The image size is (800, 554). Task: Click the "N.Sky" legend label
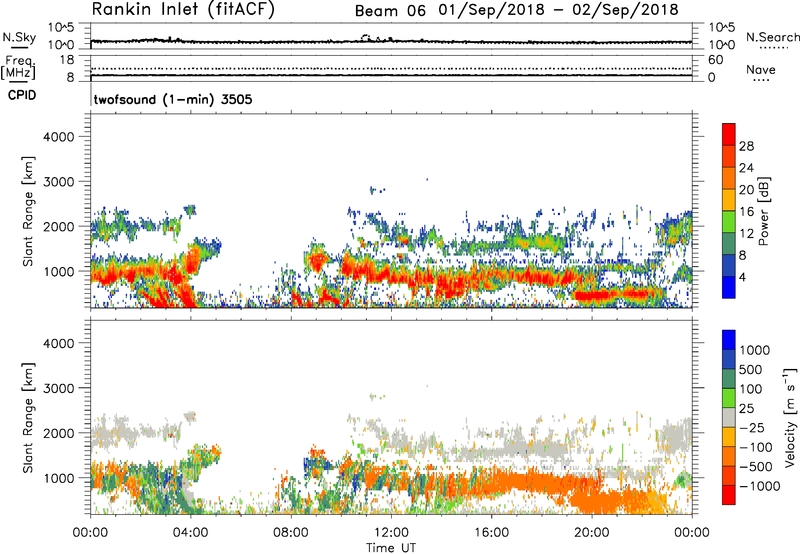[x=19, y=37]
